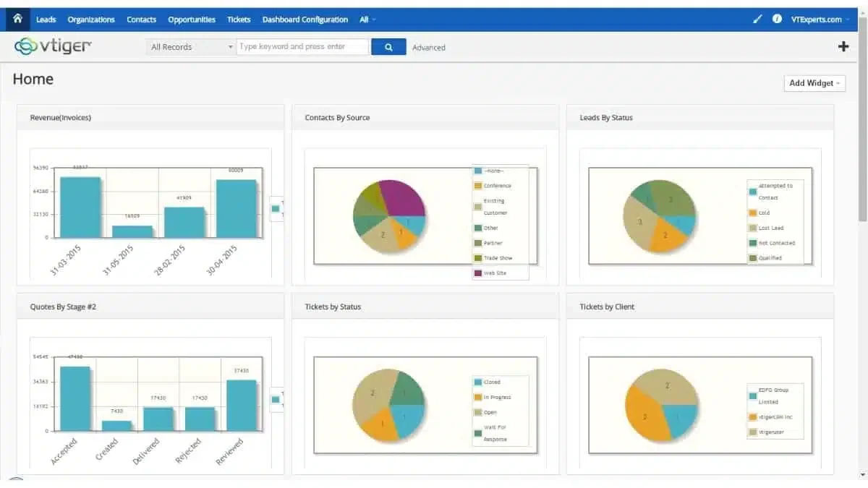868x488 pixels.
Task: Open Dashboard Configuration menu item
Action: click(305, 20)
